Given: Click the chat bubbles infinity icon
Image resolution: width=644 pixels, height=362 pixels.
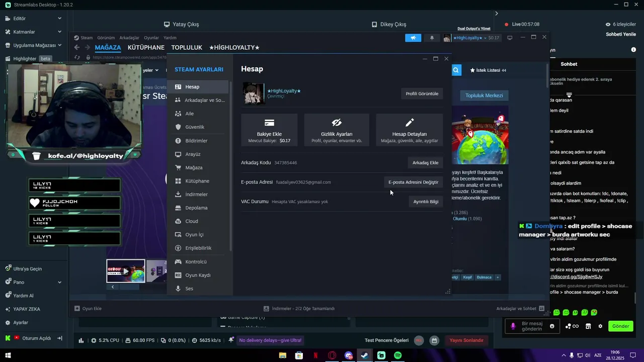Looking at the screenshot, I should click(x=572, y=326).
